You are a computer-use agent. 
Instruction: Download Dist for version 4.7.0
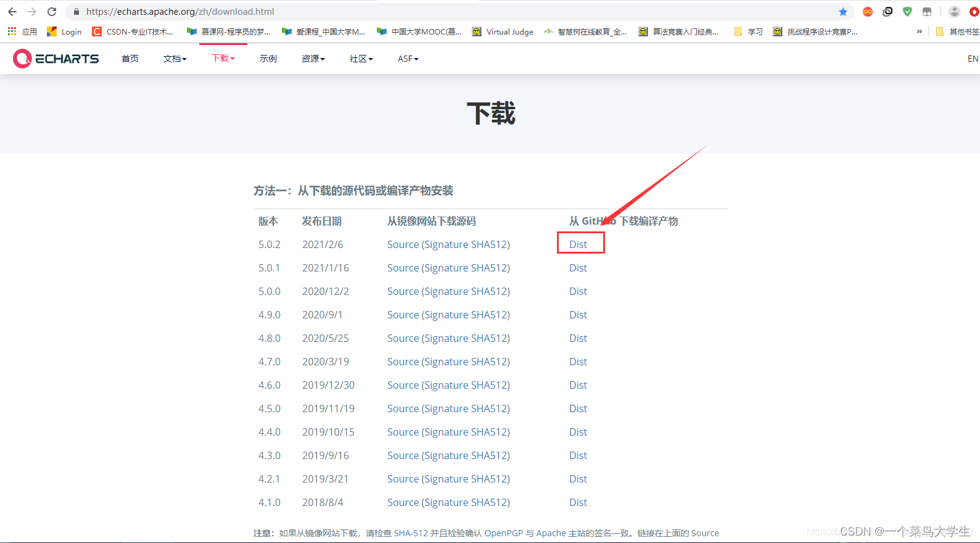point(578,362)
